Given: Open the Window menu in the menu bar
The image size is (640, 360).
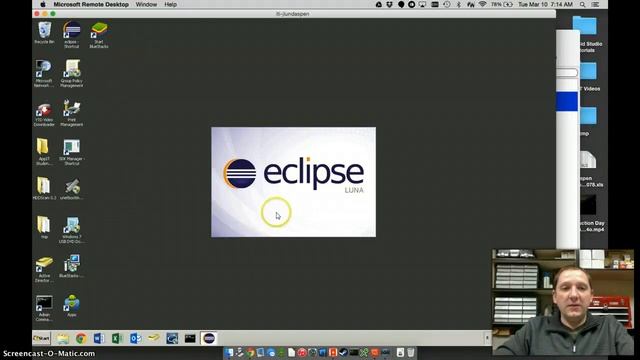Looking at the screenshot, I should tap(146, 4).
